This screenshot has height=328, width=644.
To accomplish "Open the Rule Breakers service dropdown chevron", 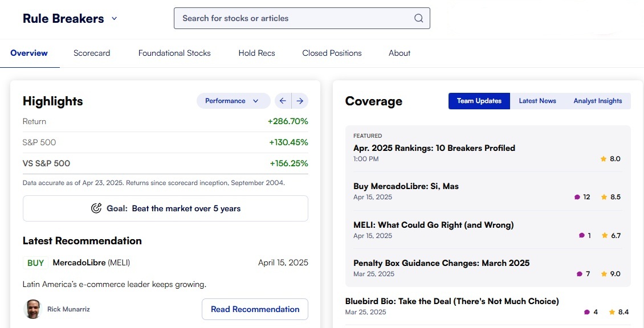I will (x=114, y=18).
